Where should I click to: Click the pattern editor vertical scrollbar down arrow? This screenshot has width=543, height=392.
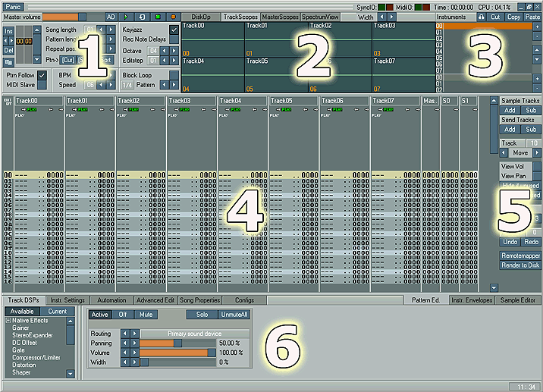point(494,287)
